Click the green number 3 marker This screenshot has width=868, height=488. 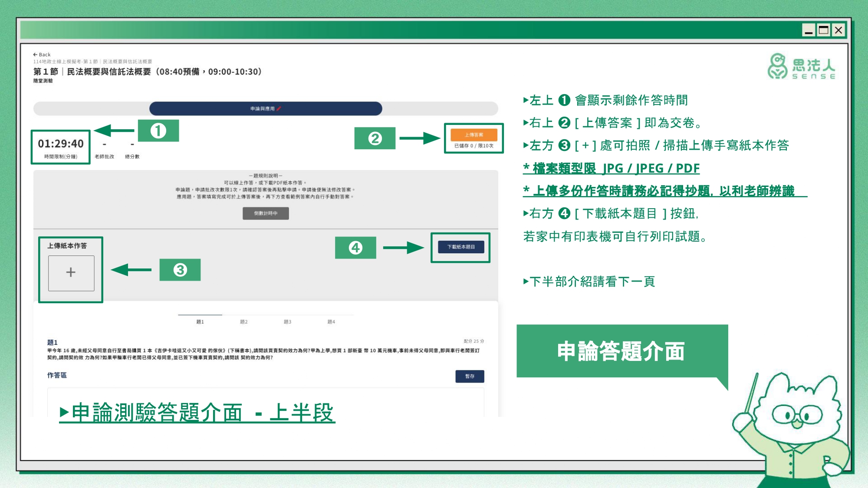(180, 270)
